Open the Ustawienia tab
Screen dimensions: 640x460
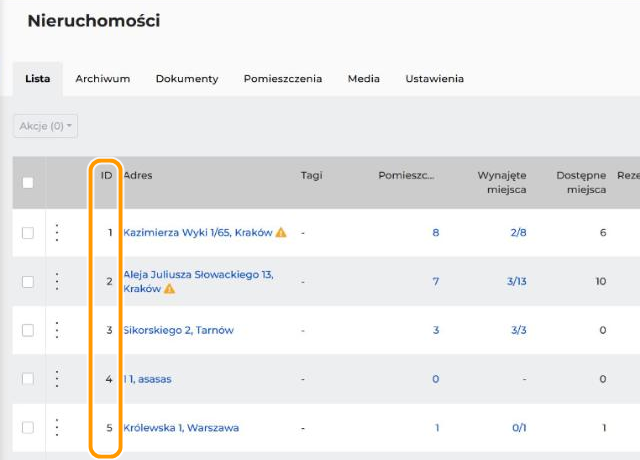point(434,79)
